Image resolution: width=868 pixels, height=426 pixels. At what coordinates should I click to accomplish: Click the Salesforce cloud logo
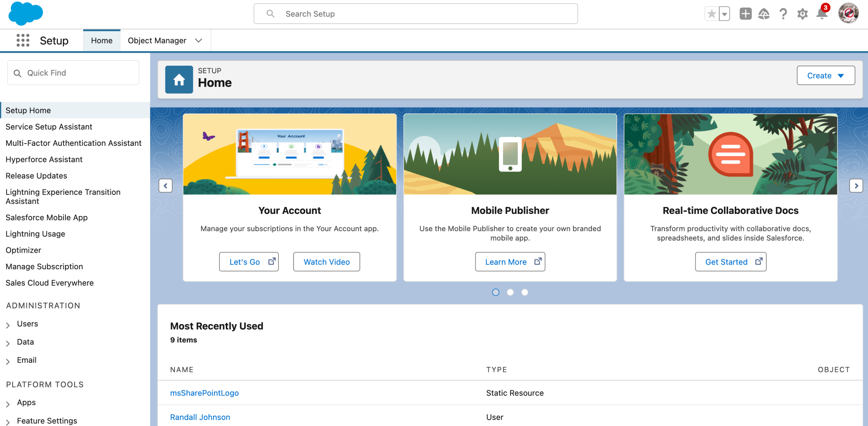pos(25,14)
